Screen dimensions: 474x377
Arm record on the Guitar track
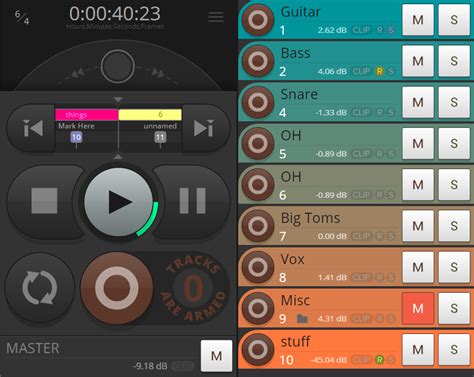(258, 20)
